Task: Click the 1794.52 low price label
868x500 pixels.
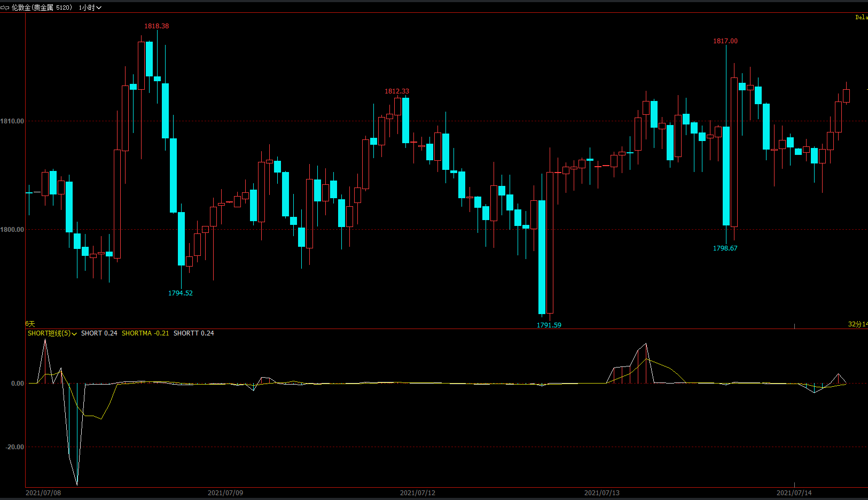Action: coord(181,293)
